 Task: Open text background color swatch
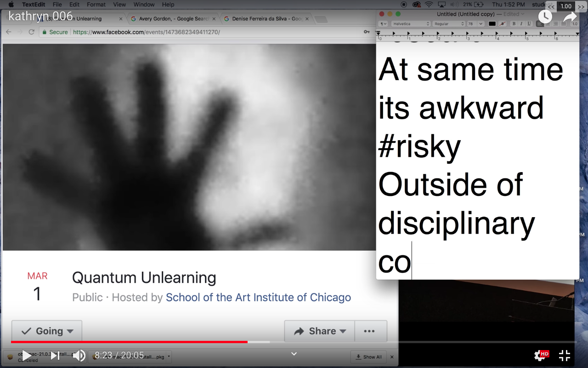point(502,23)
